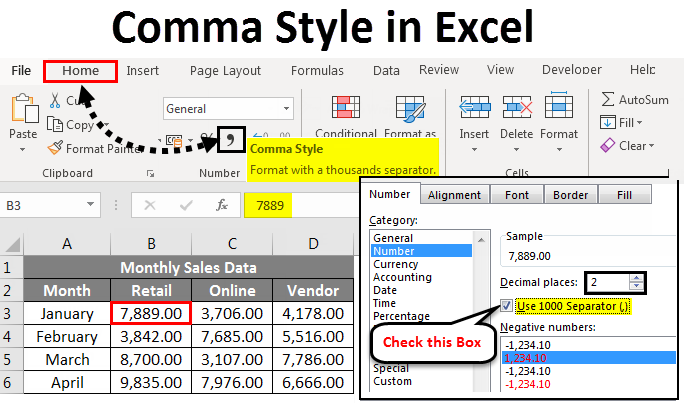Select first black -1,234.10 negative format
Screen dimensions: 684x403
[x=528, y=345]
